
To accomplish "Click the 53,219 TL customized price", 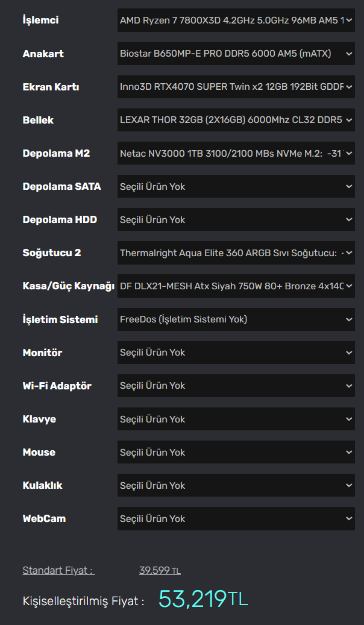I will [x=203, y=599].
